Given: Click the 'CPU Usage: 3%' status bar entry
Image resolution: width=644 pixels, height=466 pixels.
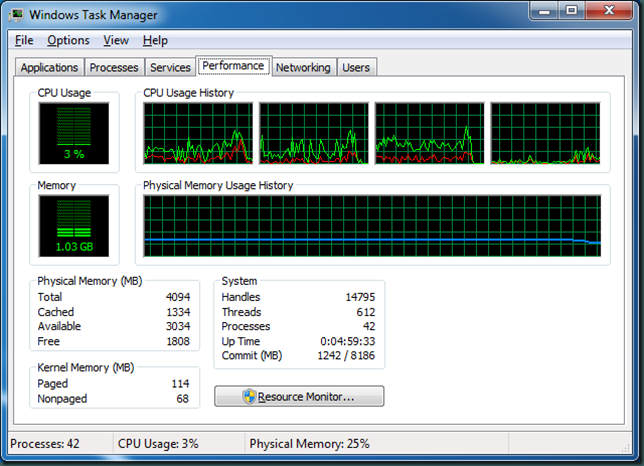Looking at the screenshot, I should coord(158,444).
